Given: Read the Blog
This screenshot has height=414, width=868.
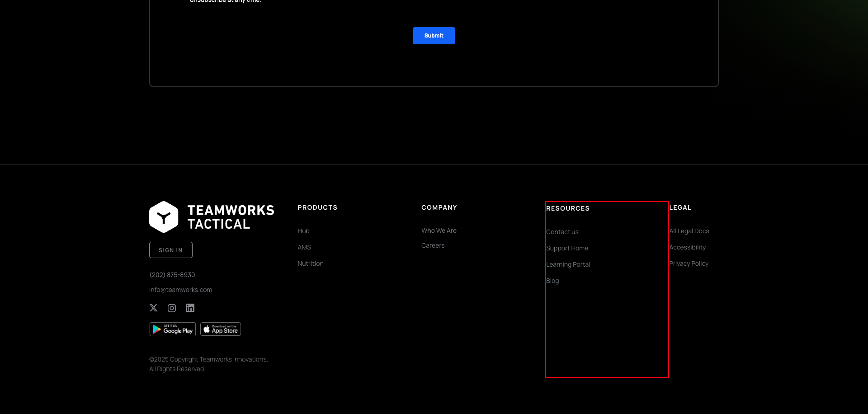Looking at the screenshot, I should 552,280.
